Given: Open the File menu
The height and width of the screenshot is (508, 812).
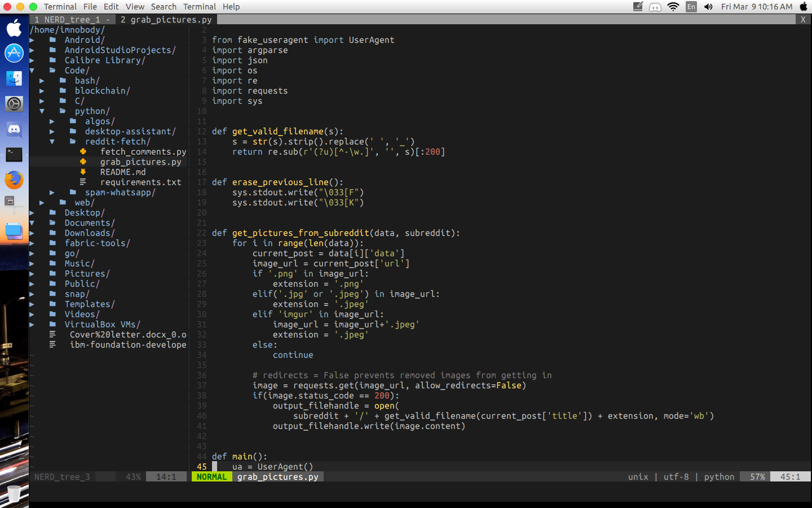Looking at the screenshot, I should 90,7.
